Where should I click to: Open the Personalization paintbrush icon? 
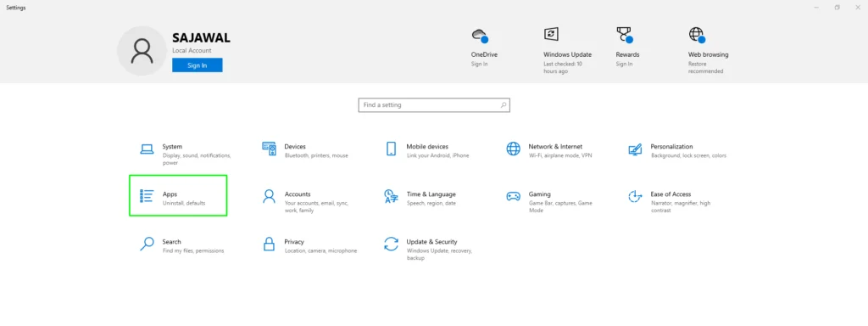[x=635, y=149]
